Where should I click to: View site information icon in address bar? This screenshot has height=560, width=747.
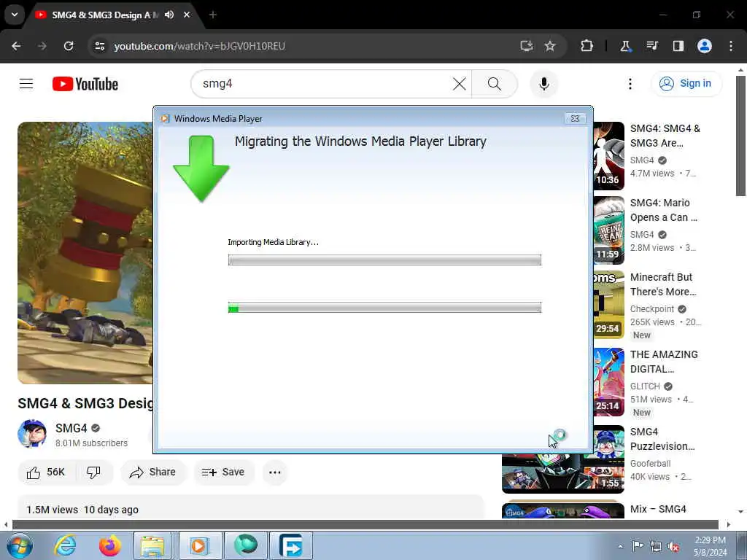click(x=99, y=46)
